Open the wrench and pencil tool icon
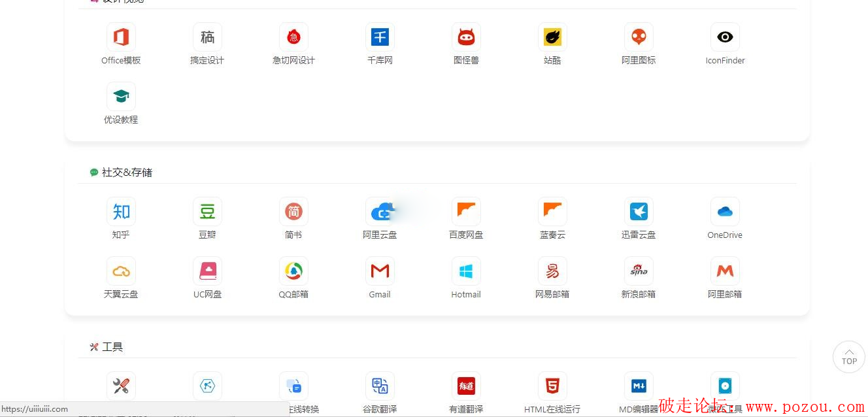 click(121, 386)
